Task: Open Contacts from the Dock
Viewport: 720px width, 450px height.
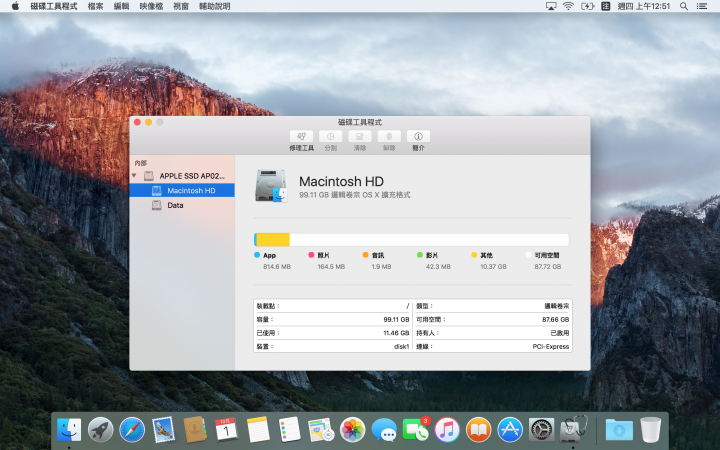Action: (x=195, y=430)
